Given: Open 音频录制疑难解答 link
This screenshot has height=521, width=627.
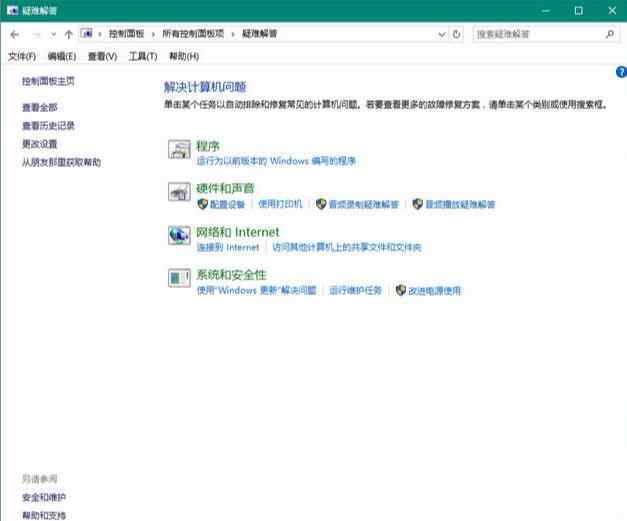Looking at the screenshot, I should tap(364, 204).
